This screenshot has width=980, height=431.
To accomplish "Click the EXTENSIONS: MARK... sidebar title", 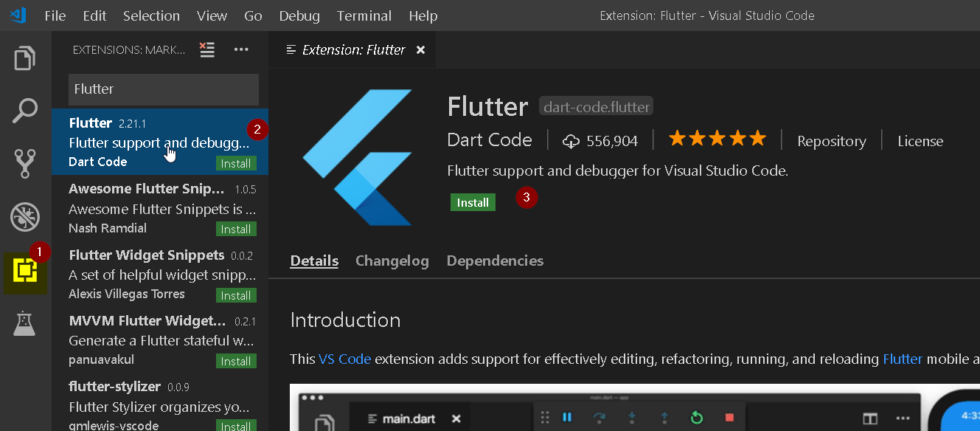I will pyautogui.click(x=129, y=49).
